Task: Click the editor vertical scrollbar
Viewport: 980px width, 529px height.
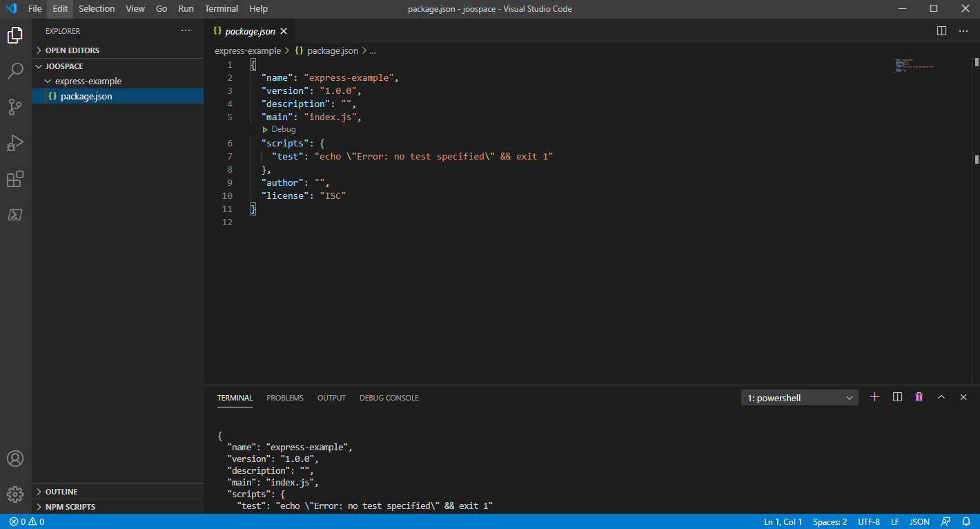Action: 977,221
